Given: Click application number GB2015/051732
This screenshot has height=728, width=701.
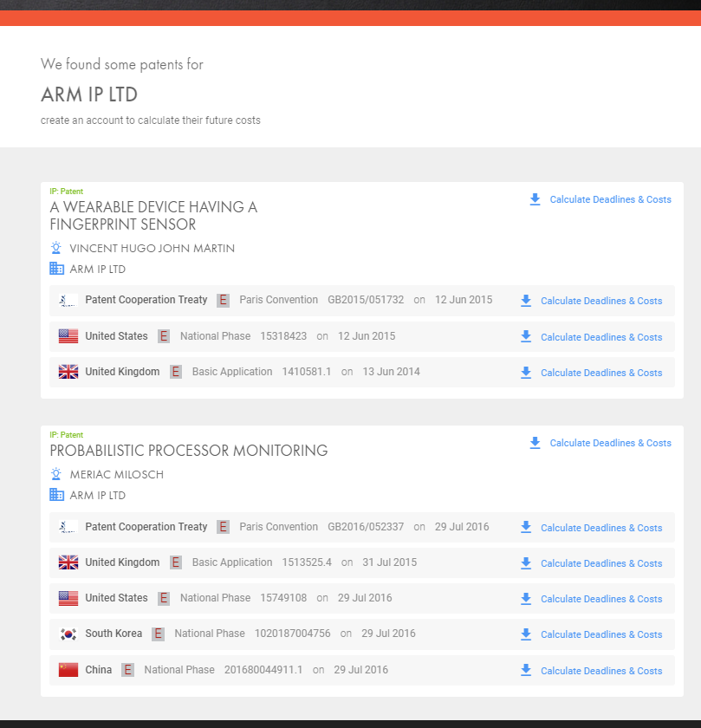Looking at the screenshot, I should [x=366, y=300].
